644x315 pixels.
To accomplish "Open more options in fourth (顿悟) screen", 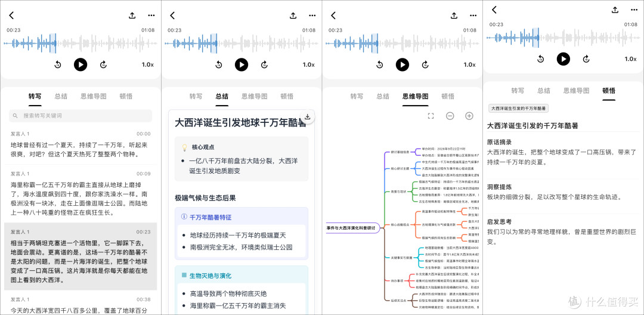I will [x=634, y=10].
